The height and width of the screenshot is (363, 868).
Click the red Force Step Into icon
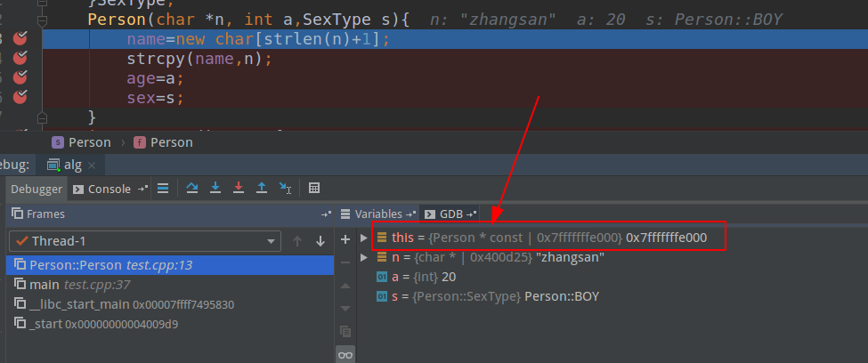(238, 188)
